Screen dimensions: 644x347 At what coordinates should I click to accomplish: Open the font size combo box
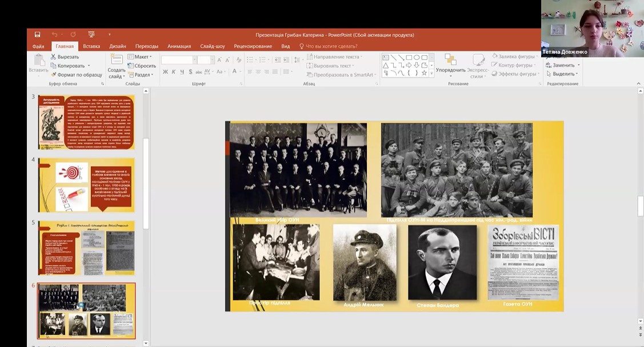pos(205,60)
